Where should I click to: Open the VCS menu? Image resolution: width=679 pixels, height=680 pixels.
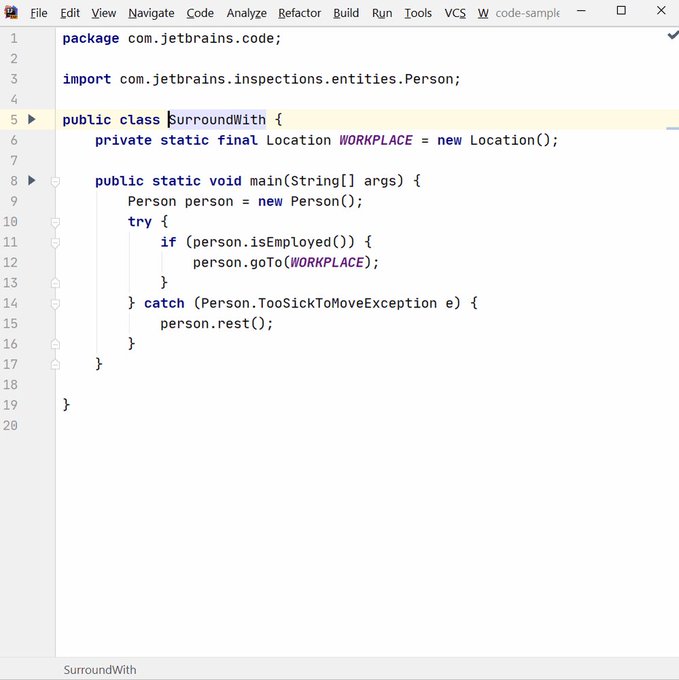click(455, 13)
